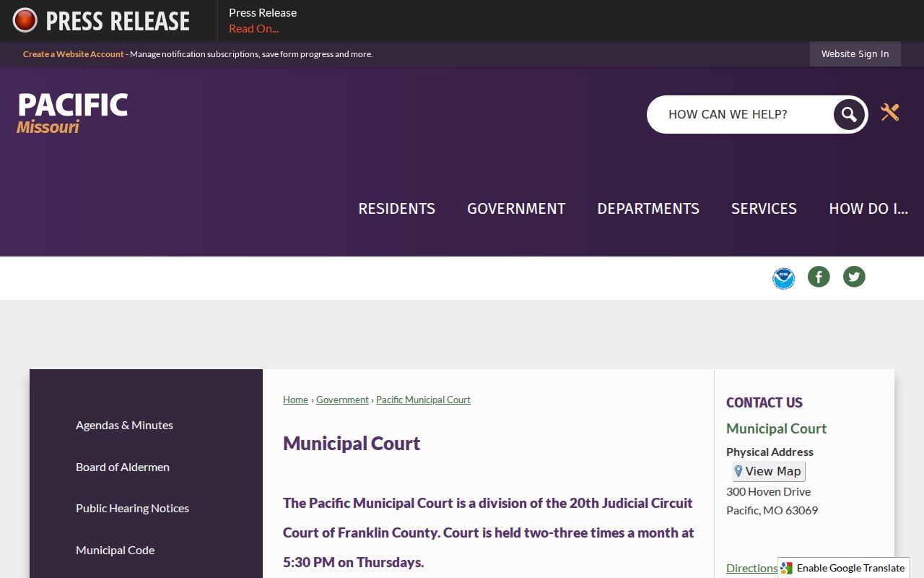Open the DEPARTMENTS menu

pos(648,209)
